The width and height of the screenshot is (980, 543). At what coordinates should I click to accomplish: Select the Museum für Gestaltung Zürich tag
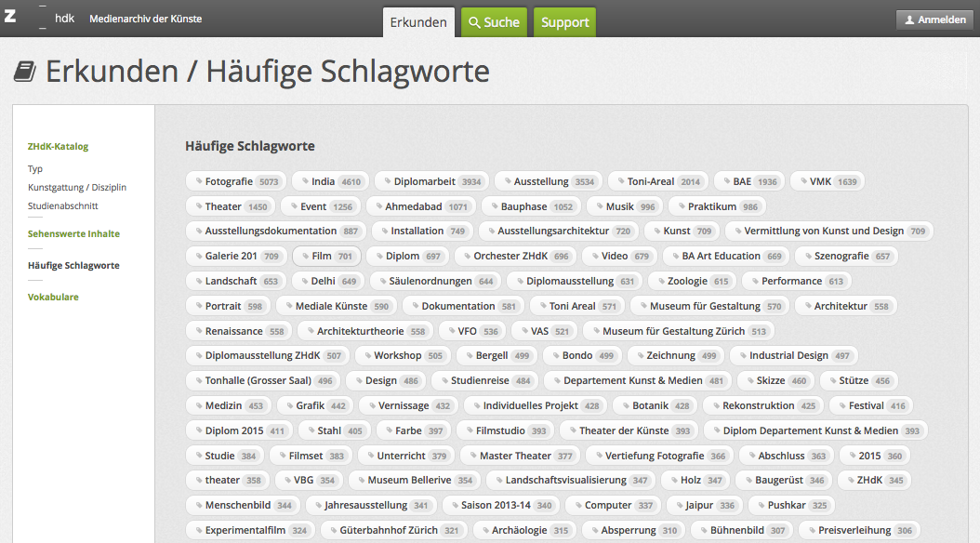678,330
